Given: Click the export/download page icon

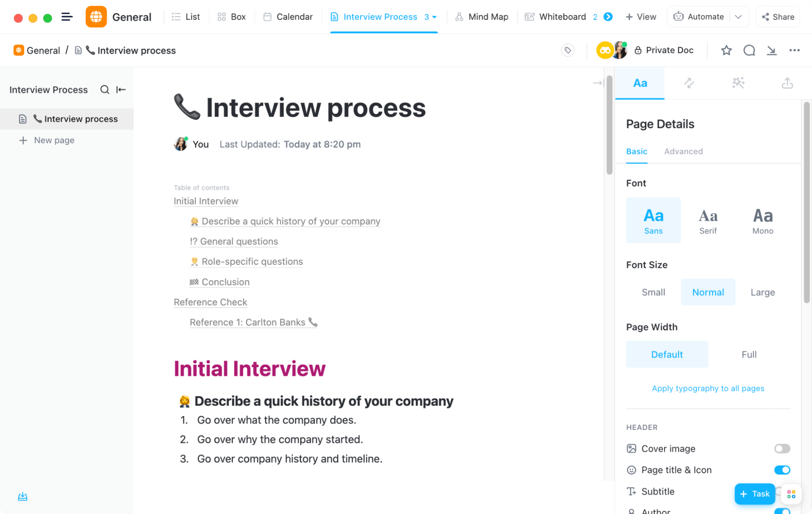Looking at the screenshot, I should point(771,50).
